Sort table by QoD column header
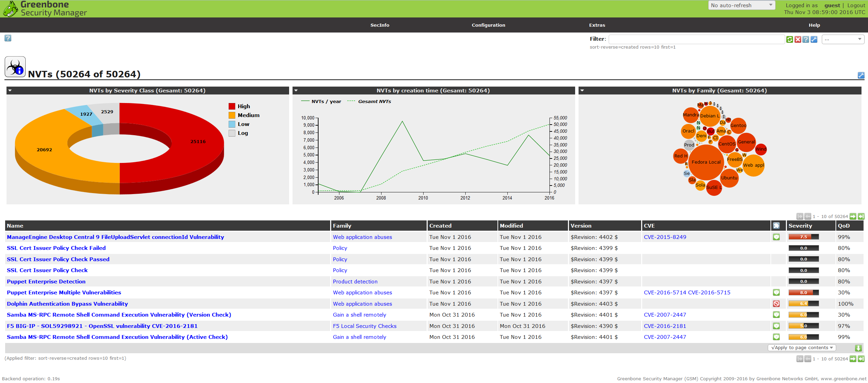The image size is (868, 383). (x=844, y=226)
